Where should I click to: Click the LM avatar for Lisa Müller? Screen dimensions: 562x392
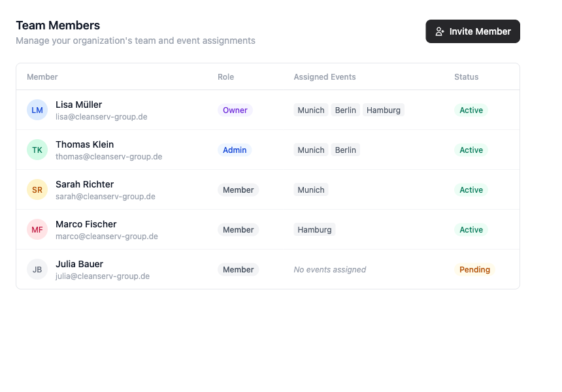[x=37, y=110]
